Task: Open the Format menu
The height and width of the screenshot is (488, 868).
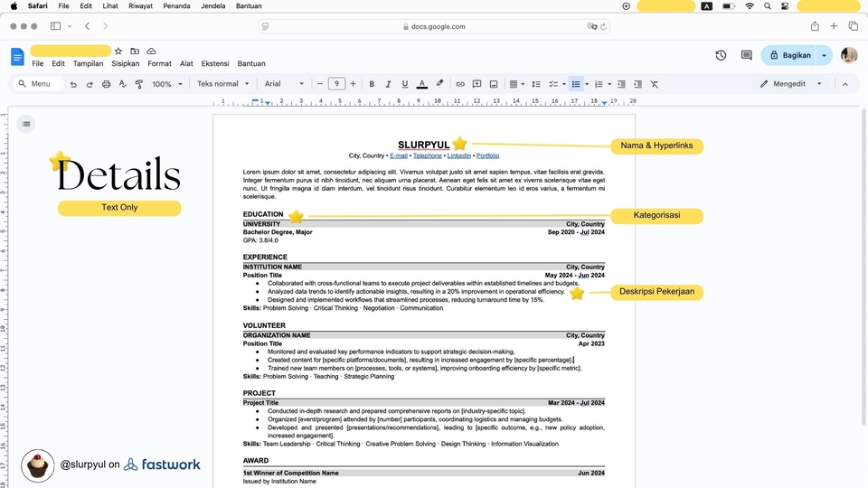Action: coord(159,63)
